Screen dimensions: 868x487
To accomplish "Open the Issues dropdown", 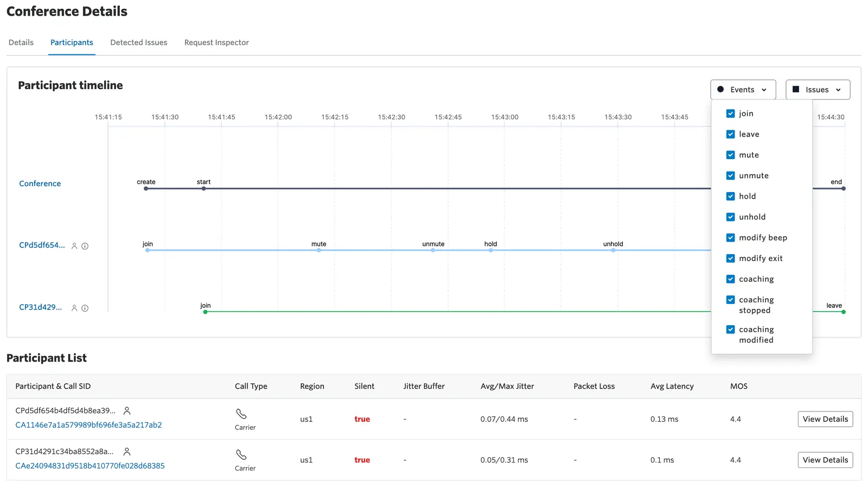I will [818, 90].
